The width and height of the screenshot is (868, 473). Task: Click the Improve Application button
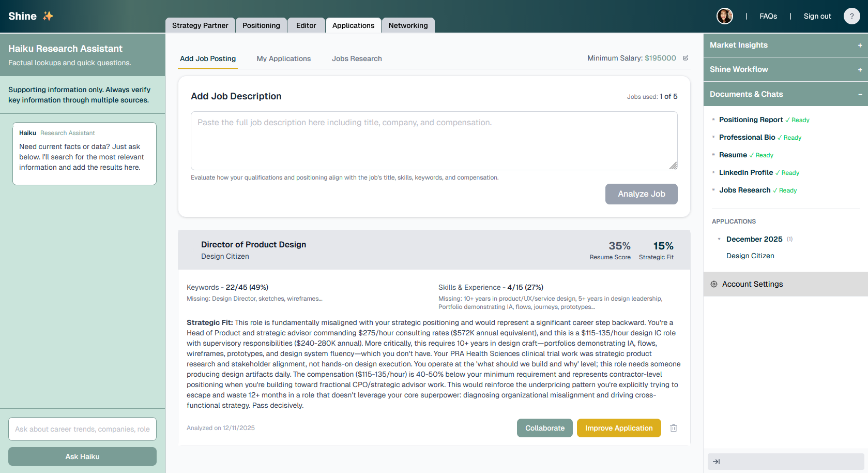pyautogui.click(x=619, y=428)
